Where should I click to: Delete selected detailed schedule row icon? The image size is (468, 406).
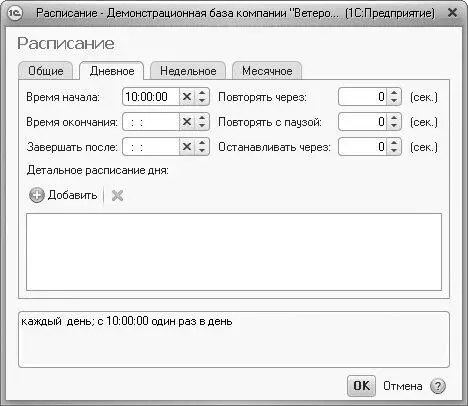117,196
